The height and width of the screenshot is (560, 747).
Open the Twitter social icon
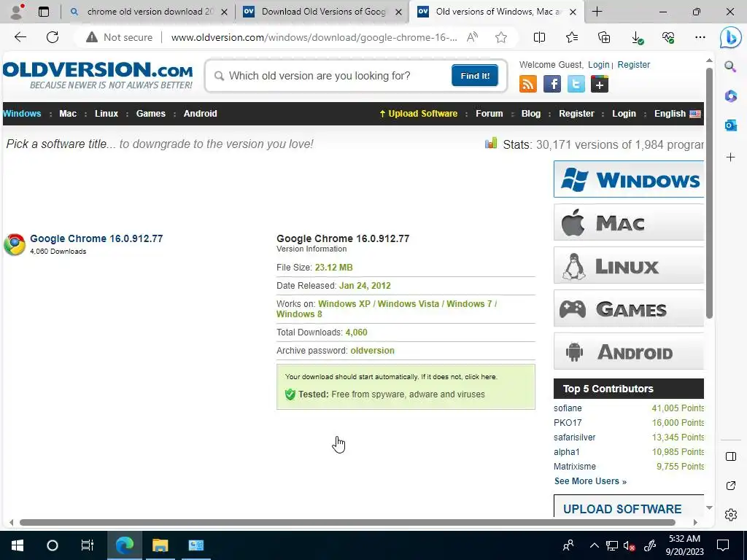point(576,85)
